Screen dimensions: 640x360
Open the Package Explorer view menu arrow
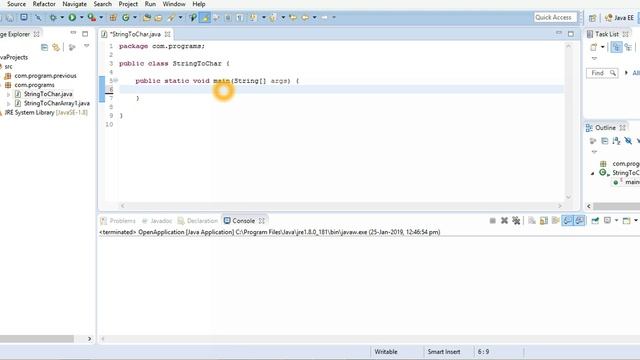(87, 46)
